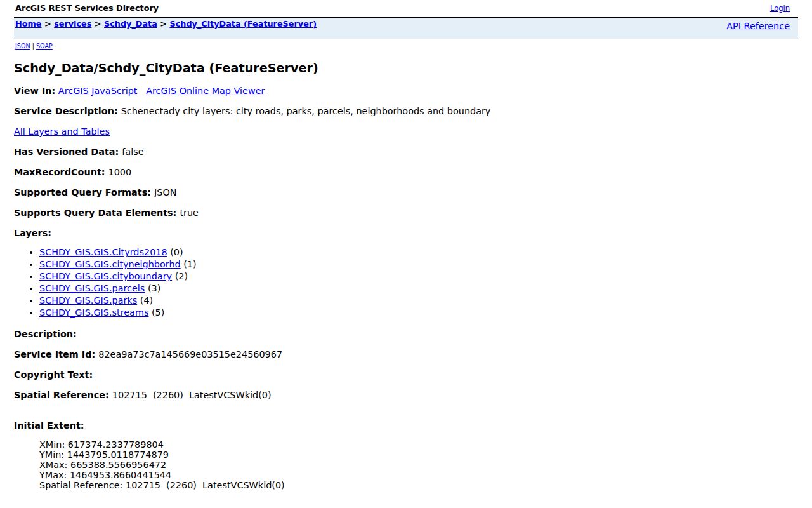Screen dimensions: 812x508
Task: Click the YMin value 1443795.0118774879
Action: point(119,455)
